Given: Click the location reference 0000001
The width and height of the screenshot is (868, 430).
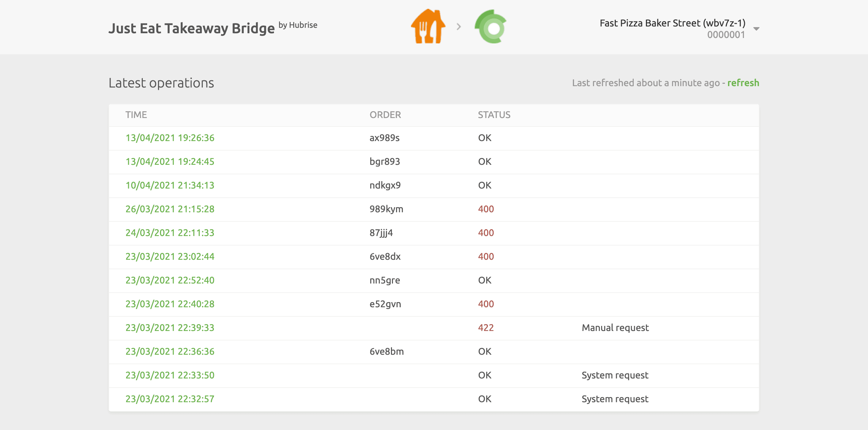Looking at the screenshot, I should [726, 35].
